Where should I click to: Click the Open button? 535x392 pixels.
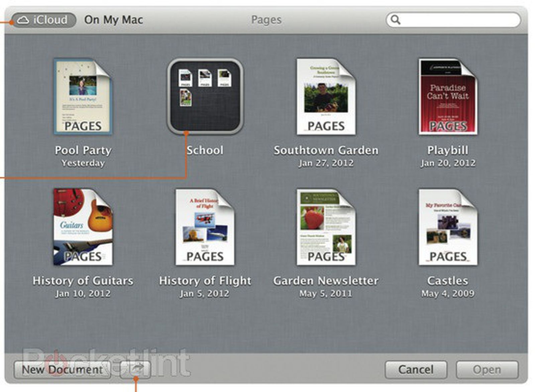click(487, 370)
